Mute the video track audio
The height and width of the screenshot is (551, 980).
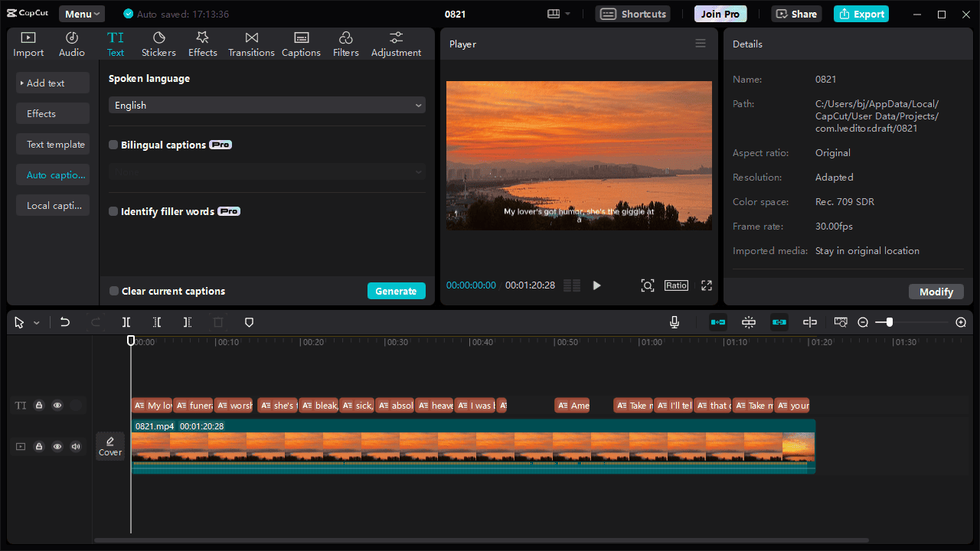point(76,446)
